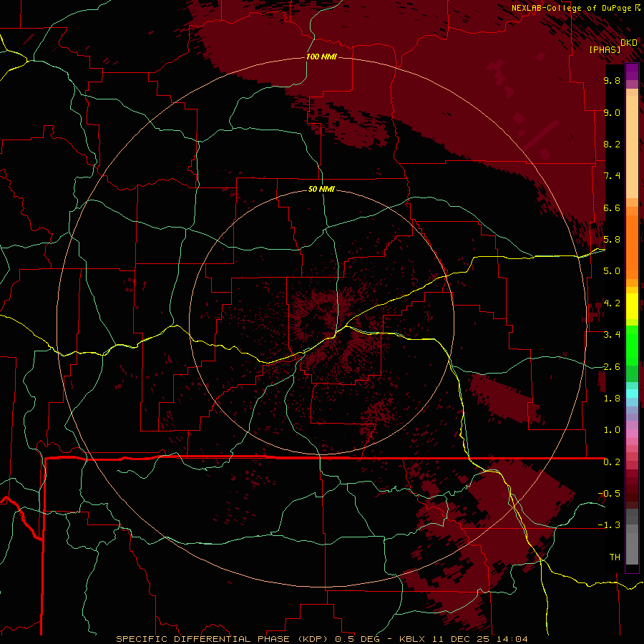Click the NEXLAB-College of DuPage credit text

point(572,8)
